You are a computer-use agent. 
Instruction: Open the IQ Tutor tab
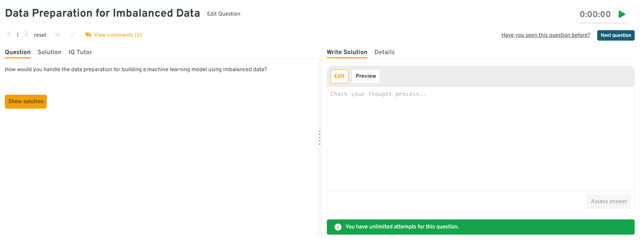(80, 52)
